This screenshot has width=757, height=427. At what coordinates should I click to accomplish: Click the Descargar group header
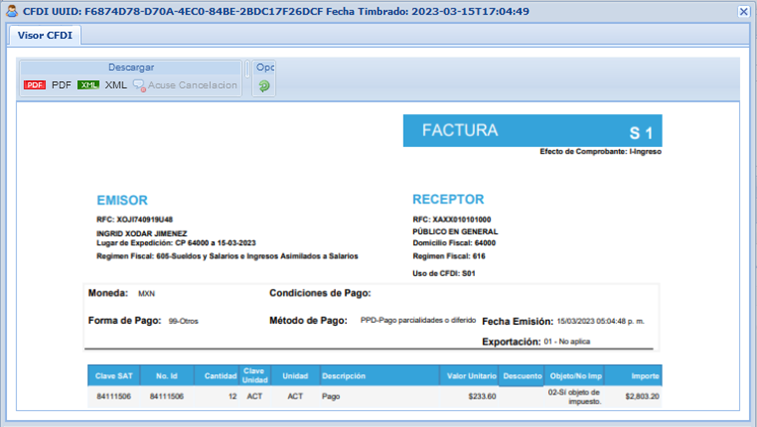[131, 68]
